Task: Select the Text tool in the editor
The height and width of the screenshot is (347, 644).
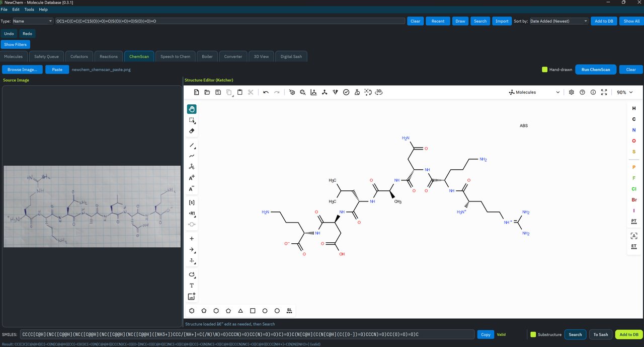Action: (x=191, y=285)
